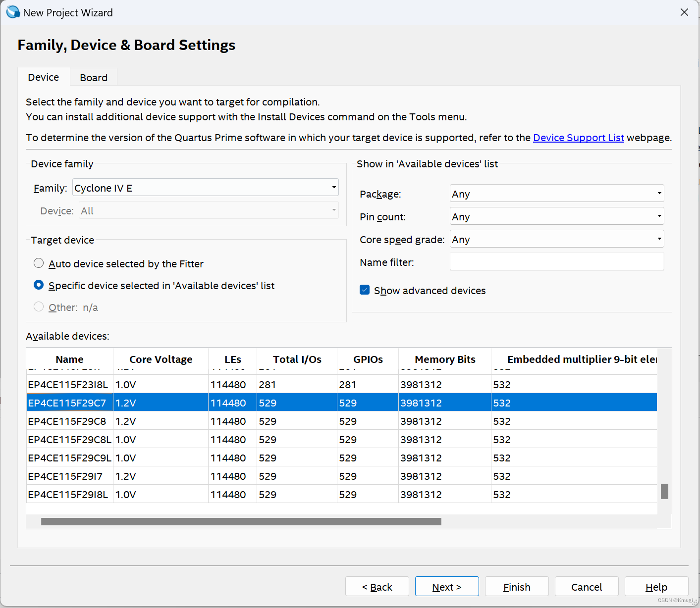This screenshot has width=700, height=608.
Task: Click the Quartus icon in title bar
Action: point(13,12)
